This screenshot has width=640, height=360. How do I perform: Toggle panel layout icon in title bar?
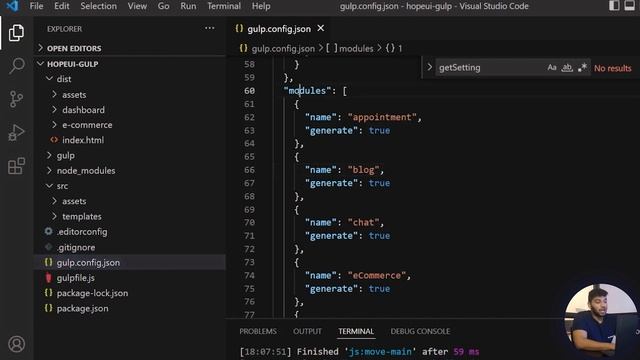630,6
